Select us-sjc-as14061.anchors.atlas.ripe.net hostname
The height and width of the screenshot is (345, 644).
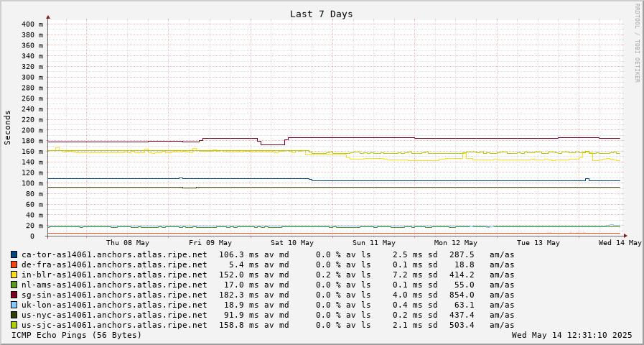coord(114,326)
